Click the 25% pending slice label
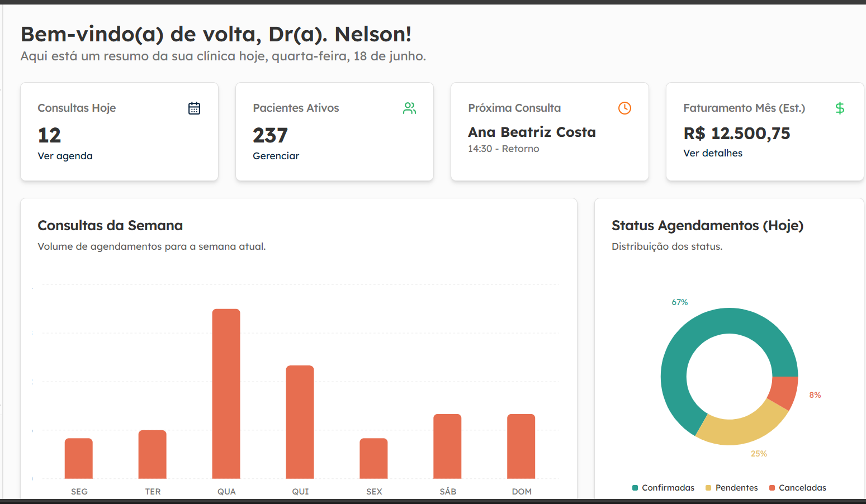The height and width of the screenshot is (504, 866). point(759,454)
